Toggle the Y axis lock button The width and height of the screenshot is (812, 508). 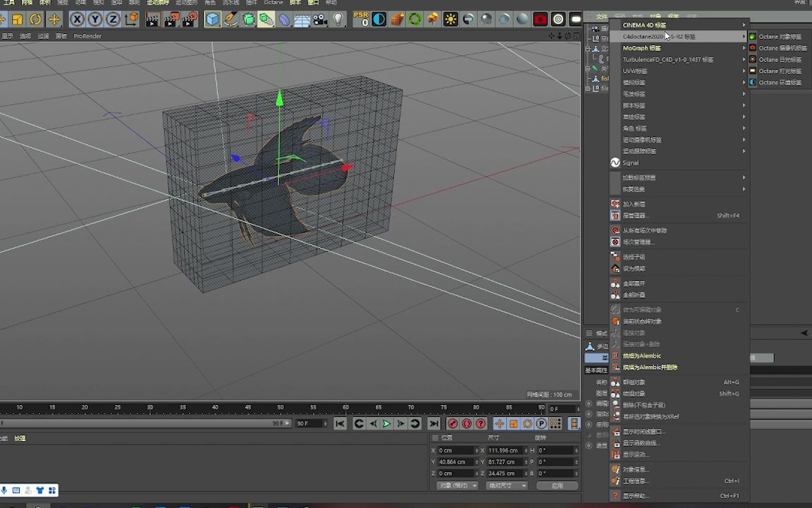(x=94, y=19)
